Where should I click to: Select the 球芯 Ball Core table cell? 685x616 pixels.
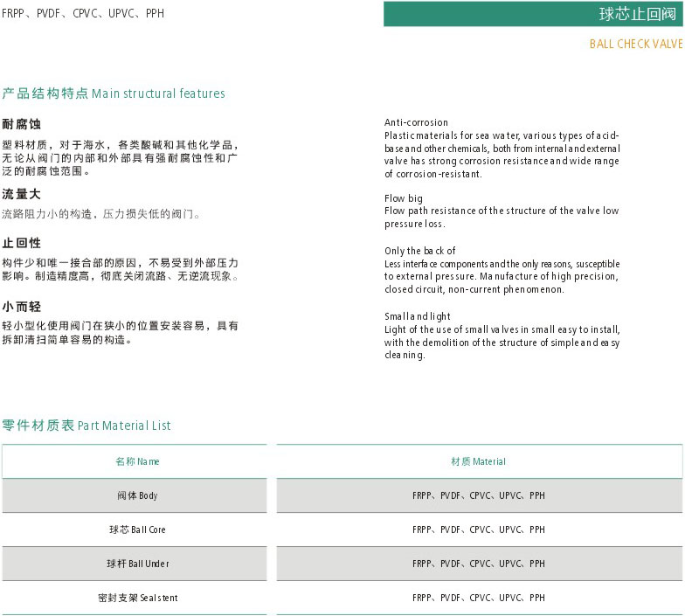coord(137,529)
